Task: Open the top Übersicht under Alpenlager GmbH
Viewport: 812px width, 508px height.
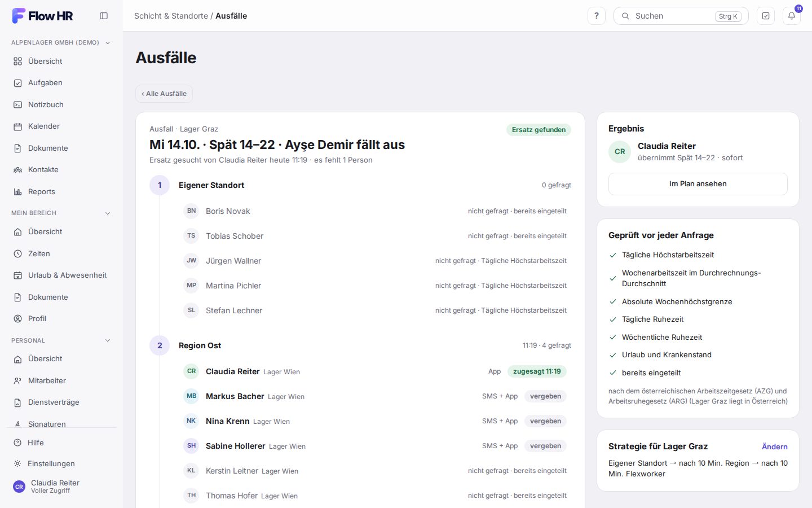Action: pyautogui.click(x=61, y=61)
